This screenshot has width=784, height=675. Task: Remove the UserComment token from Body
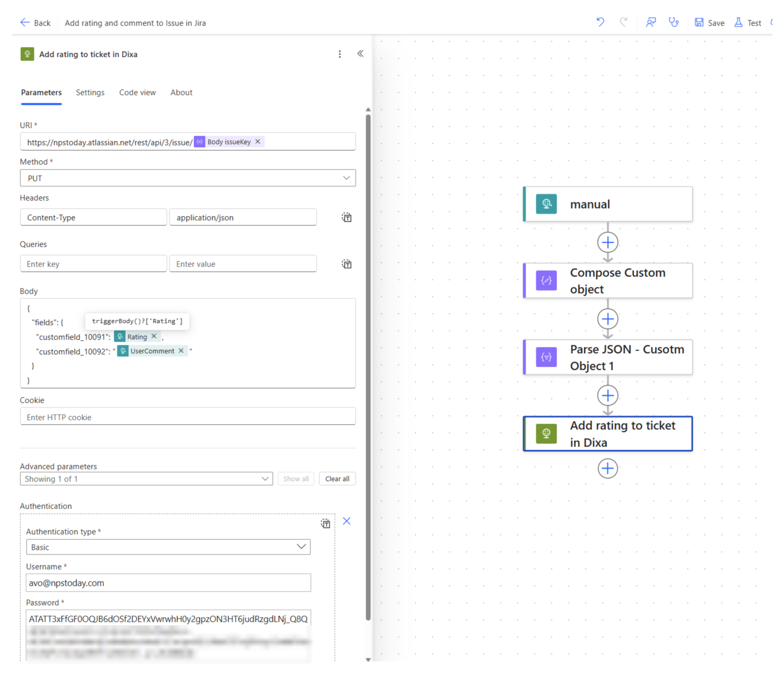coord(181,351)
